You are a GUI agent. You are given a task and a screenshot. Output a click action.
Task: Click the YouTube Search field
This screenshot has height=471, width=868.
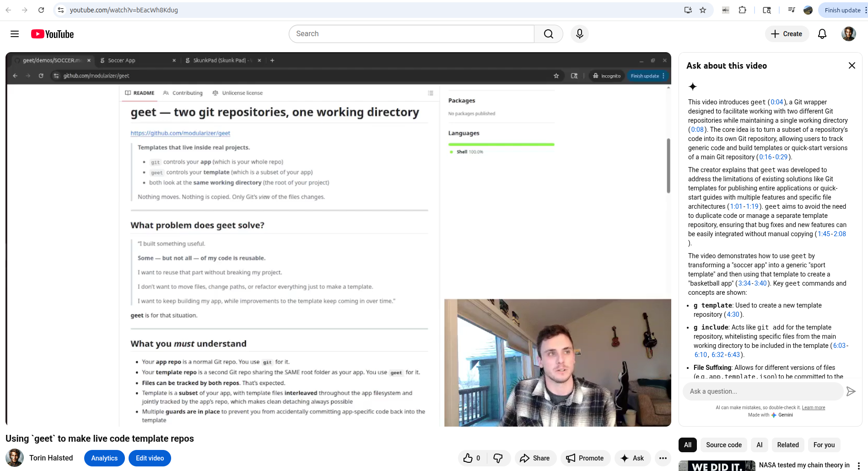(411, 34)
